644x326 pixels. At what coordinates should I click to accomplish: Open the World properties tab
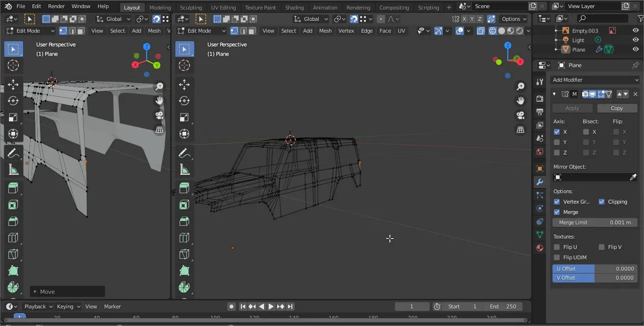pos(540,152)
